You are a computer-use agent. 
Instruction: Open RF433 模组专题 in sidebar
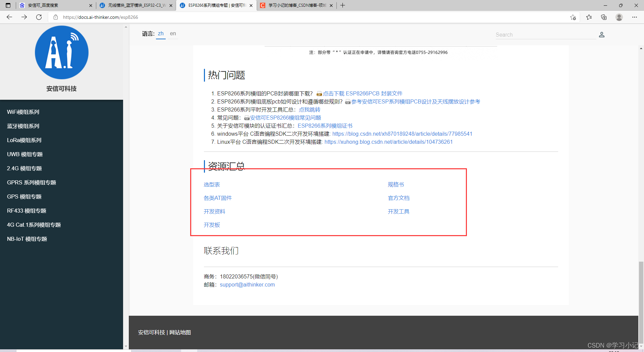[26, 211]
